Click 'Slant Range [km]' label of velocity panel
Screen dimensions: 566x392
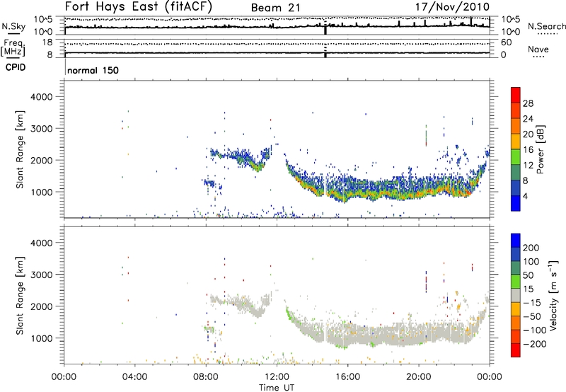pyautogui.click(x=20, y=296)
